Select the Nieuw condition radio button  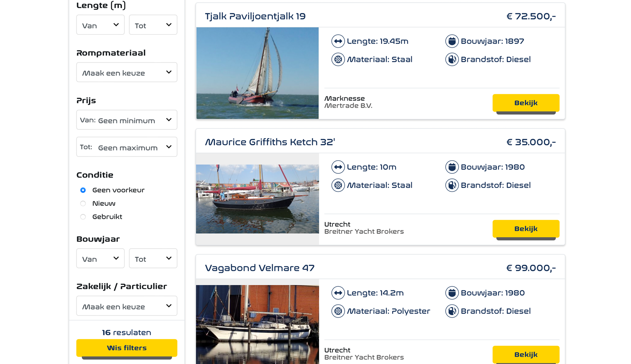pyautogui.click(x=83, y=204)
